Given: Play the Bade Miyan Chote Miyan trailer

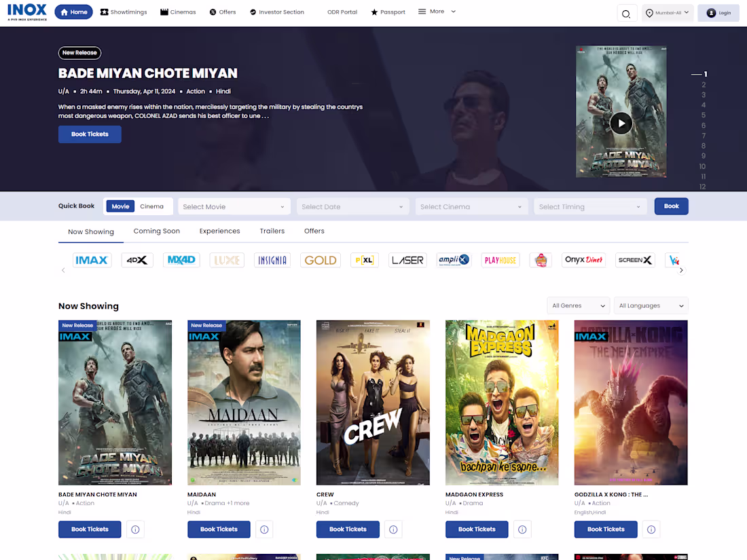Looking at the screenshot, I should (x=621, y=123).
